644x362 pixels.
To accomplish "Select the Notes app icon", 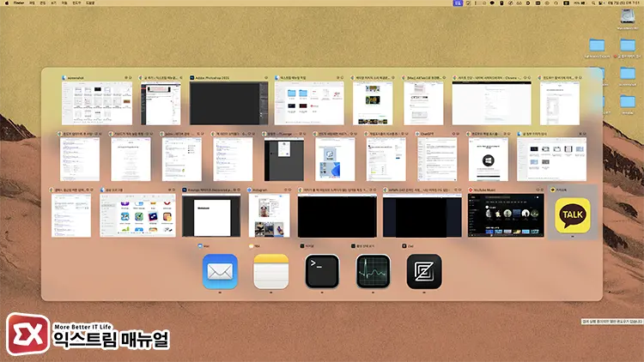I will pos(271,272).
